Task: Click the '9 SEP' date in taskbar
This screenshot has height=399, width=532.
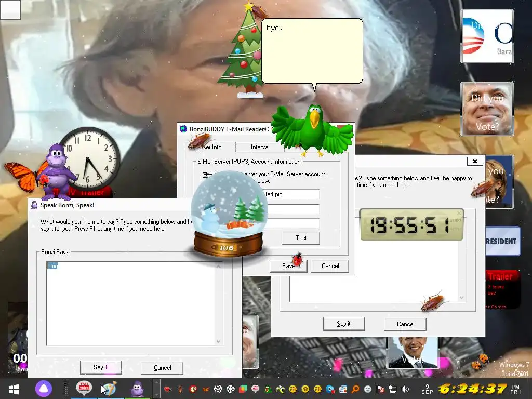Action: [x=427, y=389]
